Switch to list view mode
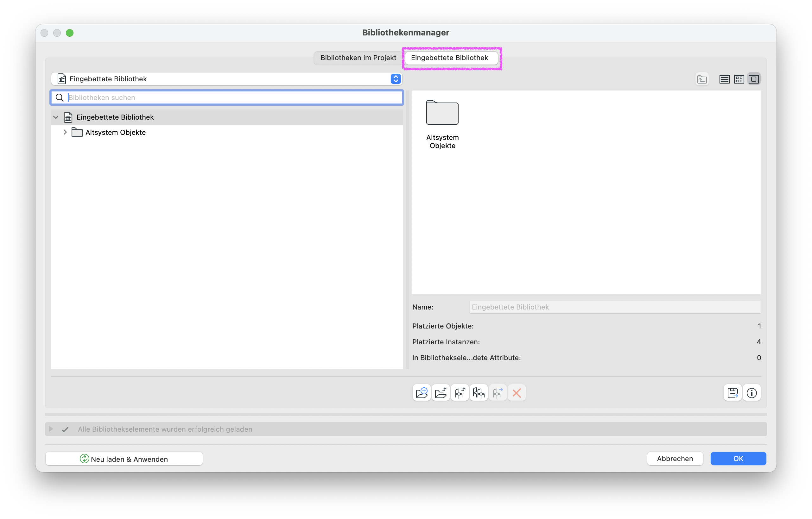This screenshot has width=812, height=519. [724, 79]
